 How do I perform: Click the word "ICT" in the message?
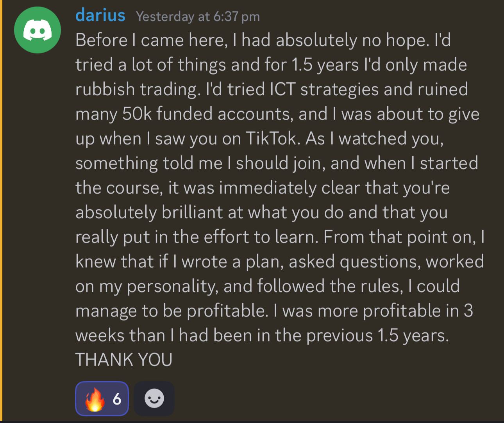pyautogui.click(x=282, y=89)
